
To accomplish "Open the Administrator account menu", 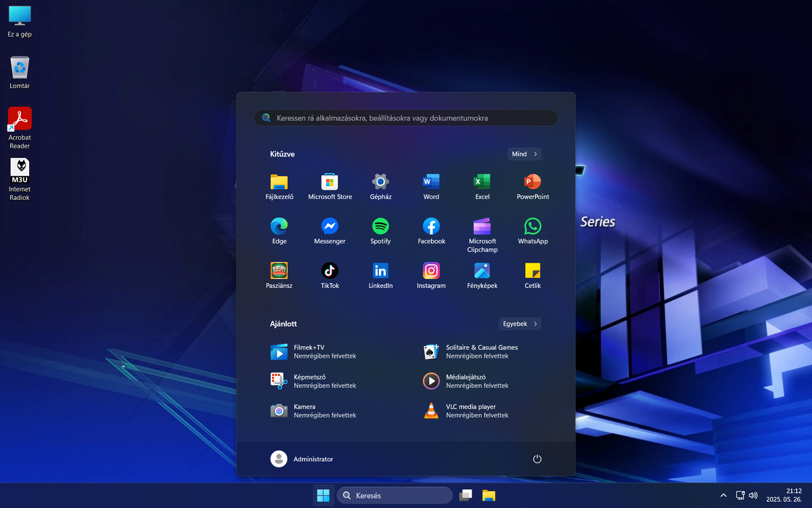I will click(x=302, y=459).
